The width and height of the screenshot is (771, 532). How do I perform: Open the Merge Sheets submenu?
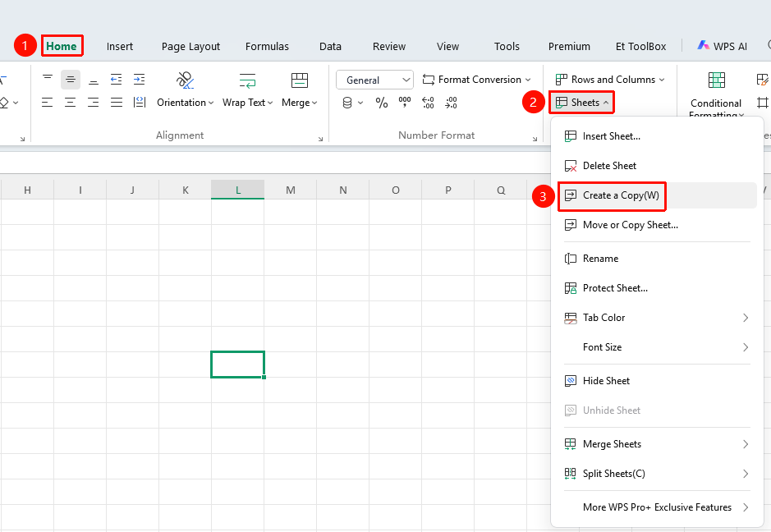point(656,444)
